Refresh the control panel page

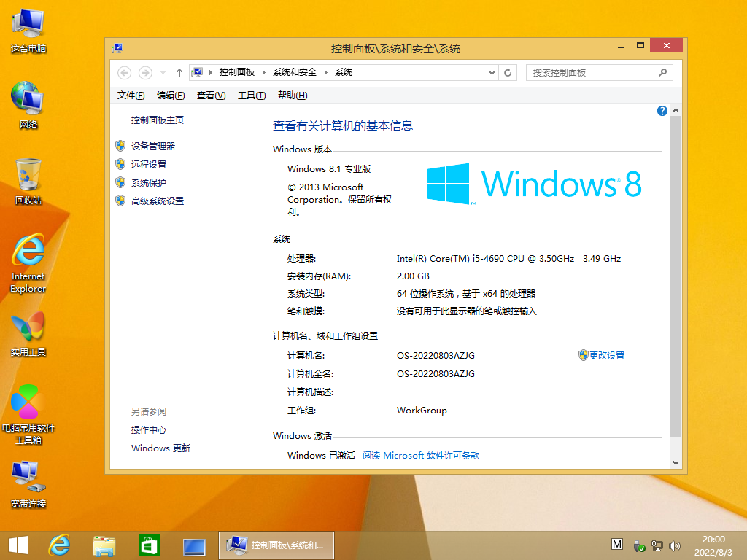coord(508,73)
